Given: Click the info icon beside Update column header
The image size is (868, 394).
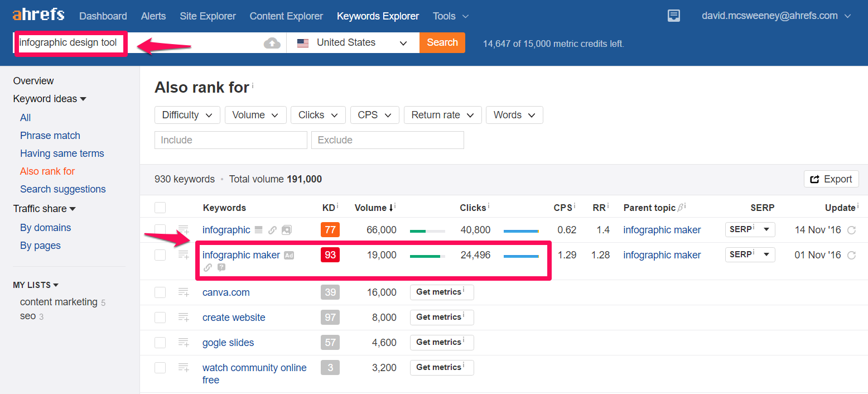Looking at the screenshot, I should click(857, 206).
